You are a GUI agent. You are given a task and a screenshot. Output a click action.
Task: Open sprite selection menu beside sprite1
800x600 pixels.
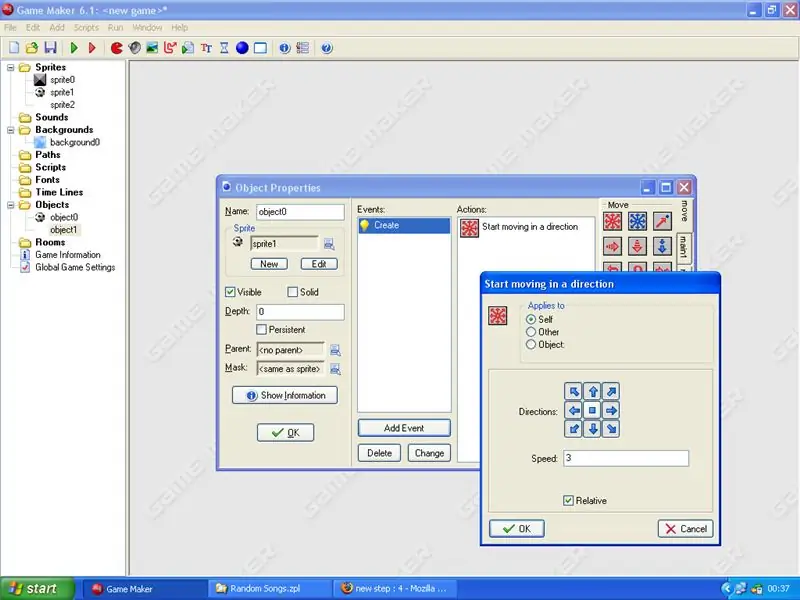click(x=329, y=244)
